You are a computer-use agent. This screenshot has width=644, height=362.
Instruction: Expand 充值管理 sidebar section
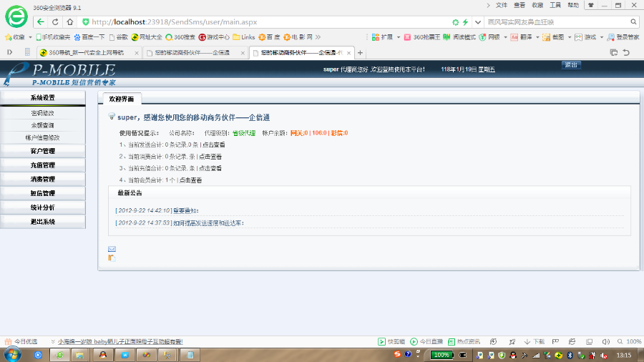click(43, 165)
